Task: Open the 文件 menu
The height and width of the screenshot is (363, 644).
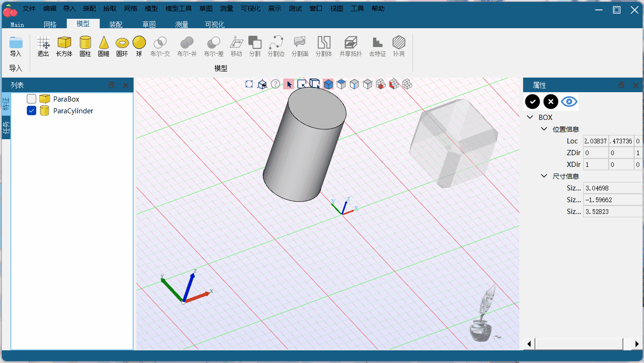Action: coord(29,8)
